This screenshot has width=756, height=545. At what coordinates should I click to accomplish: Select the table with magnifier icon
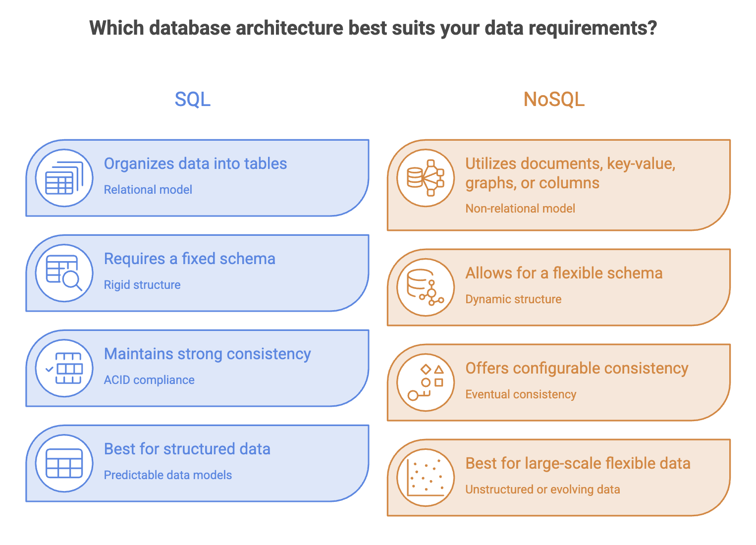(x=64, y=273)
